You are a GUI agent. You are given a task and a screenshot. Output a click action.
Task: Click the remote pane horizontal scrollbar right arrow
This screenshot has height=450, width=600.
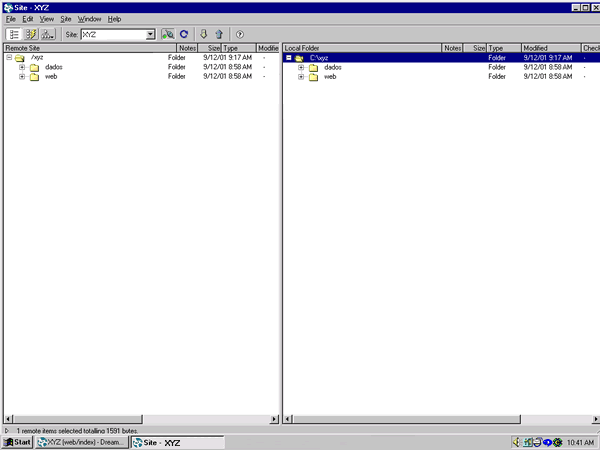point(275,418)
